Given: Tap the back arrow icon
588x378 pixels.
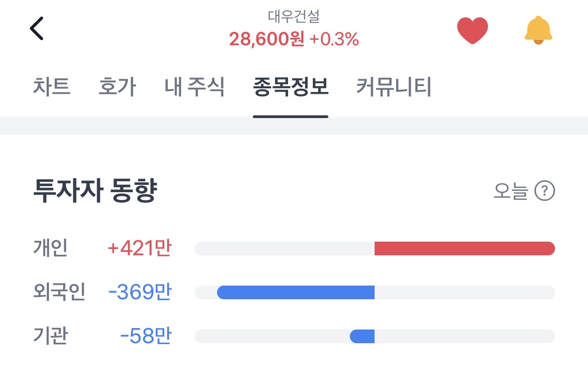Looking at the screenshot, I should coord(37,29).
